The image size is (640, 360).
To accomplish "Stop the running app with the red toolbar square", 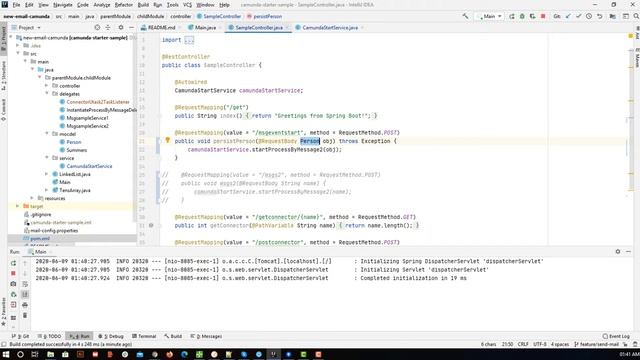I will pyautogui.click(x=543, y=16).
